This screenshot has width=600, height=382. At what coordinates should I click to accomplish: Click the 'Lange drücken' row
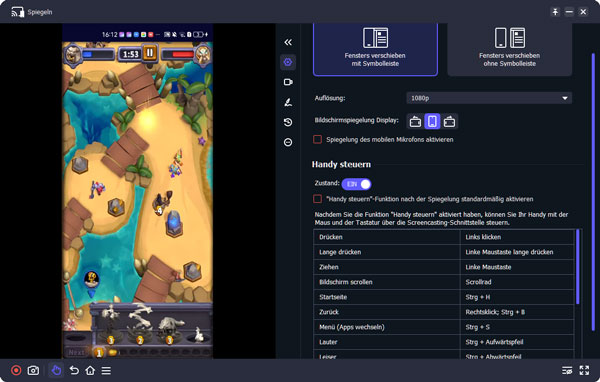(x=444, y=252)
